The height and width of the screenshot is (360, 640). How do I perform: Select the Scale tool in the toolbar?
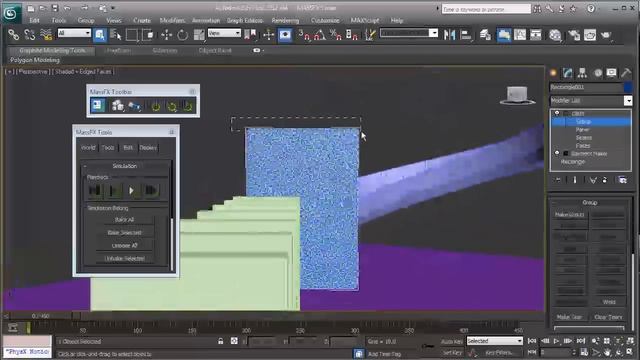pyautogui.click(x=199, y=35)
